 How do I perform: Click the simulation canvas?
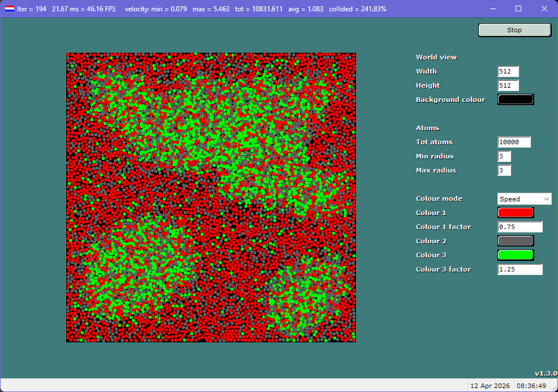[x=211, y=197]
